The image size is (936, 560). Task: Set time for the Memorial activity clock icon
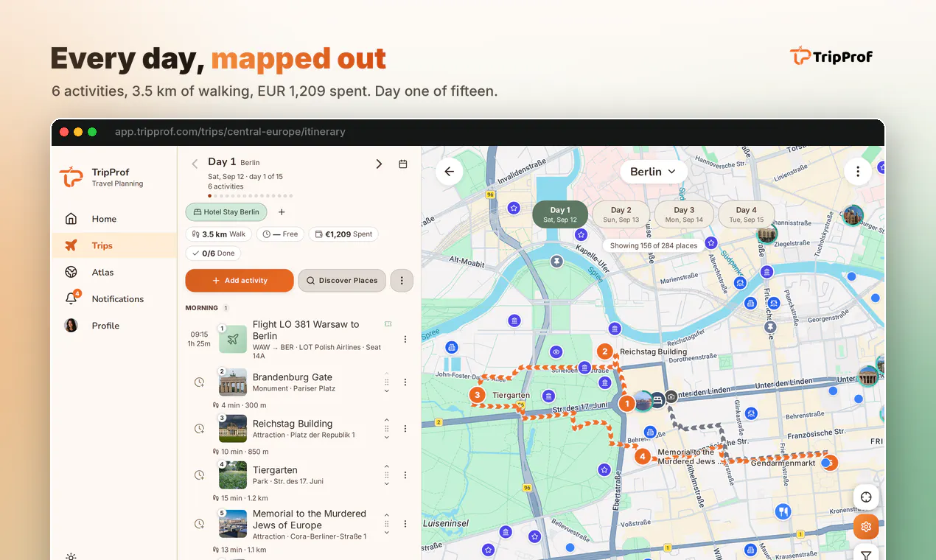pyautogui.click(x=199, y=524)
